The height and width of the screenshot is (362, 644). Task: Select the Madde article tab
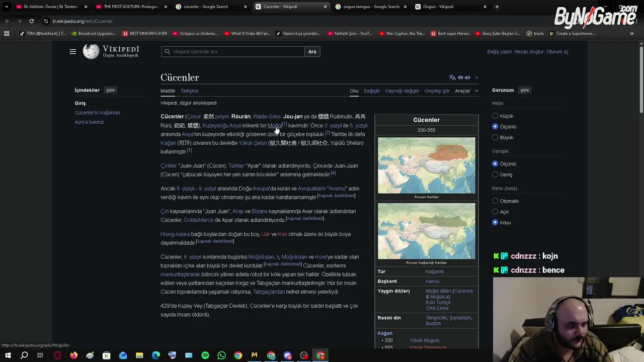pyautogui.click(x=168, y=91)
